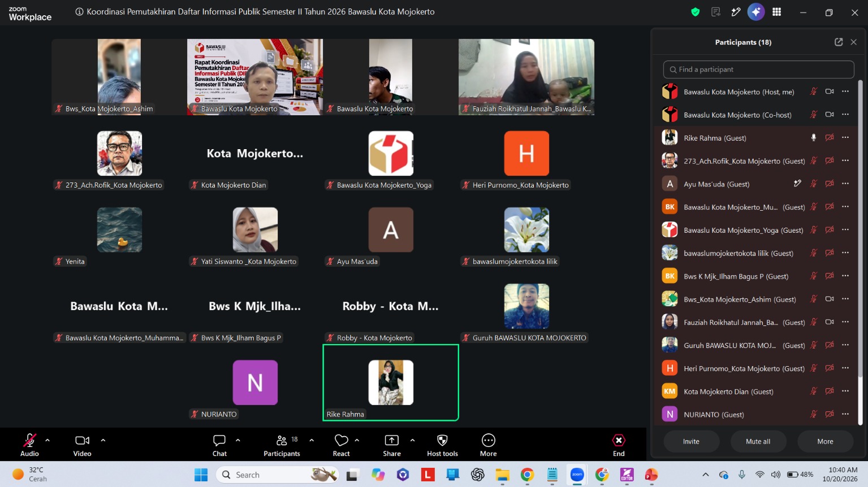Show meeting information icon beside title
This screenshot has width=868, height=487.
pyautogui.click(x=80, y=12)
